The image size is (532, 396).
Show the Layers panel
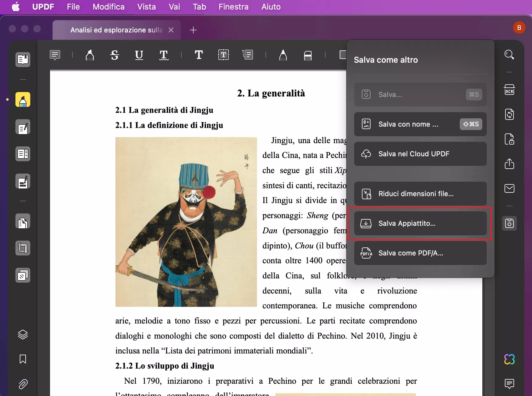(x=23, y=335)
